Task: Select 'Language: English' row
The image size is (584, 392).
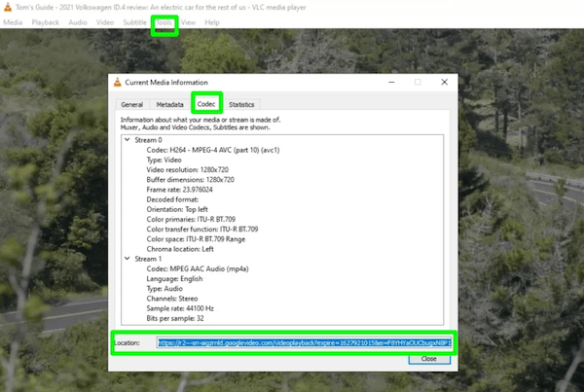Action: tap(174, 279)
